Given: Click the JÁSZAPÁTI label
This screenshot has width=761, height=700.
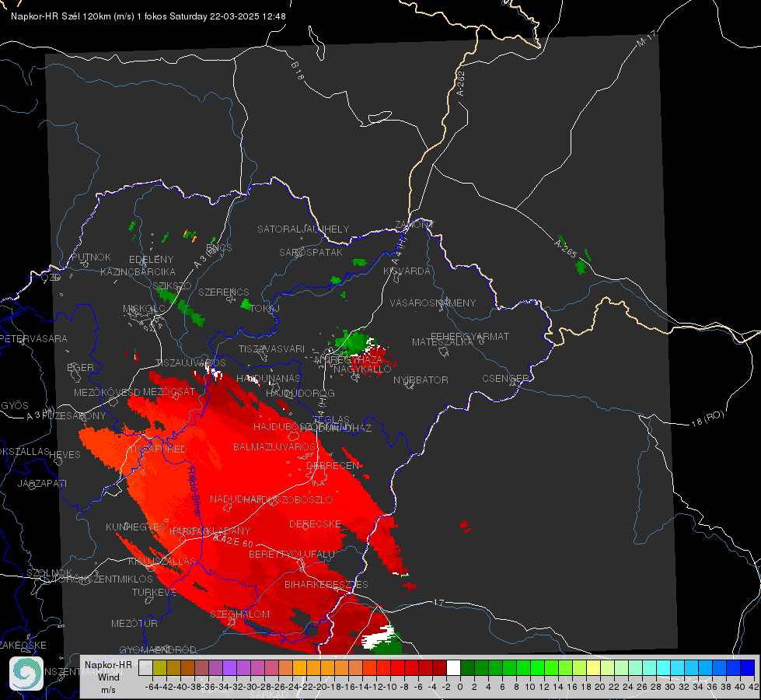Looking at the screenshot, I should [x=42, y=483].
